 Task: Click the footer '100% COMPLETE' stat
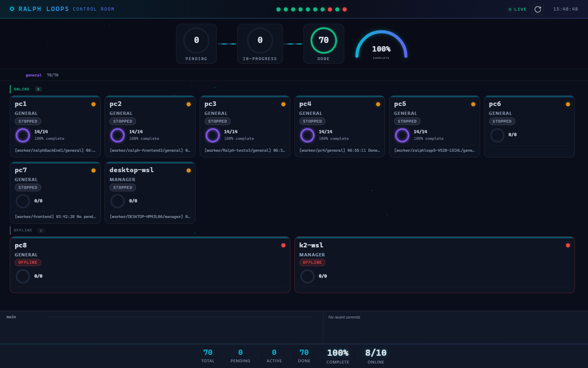pyautogui.click(x=338, y=356)
